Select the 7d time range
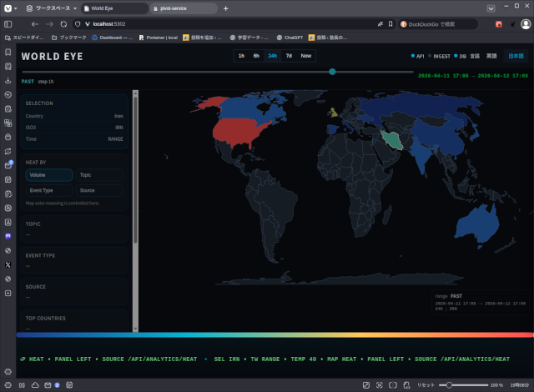The image size is (534, 392). pyautogui.click(x=289, y=56)
